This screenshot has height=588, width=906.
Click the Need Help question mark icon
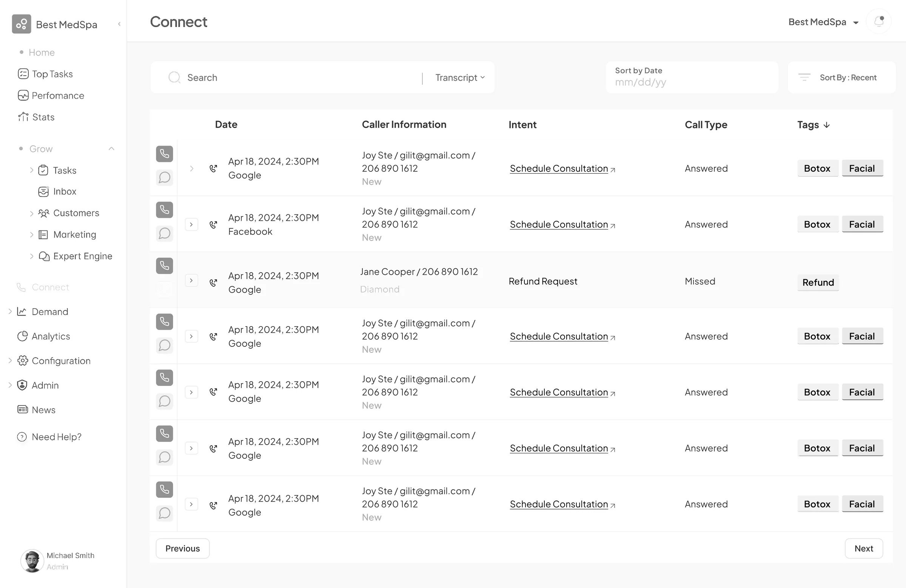click(22, 437)
